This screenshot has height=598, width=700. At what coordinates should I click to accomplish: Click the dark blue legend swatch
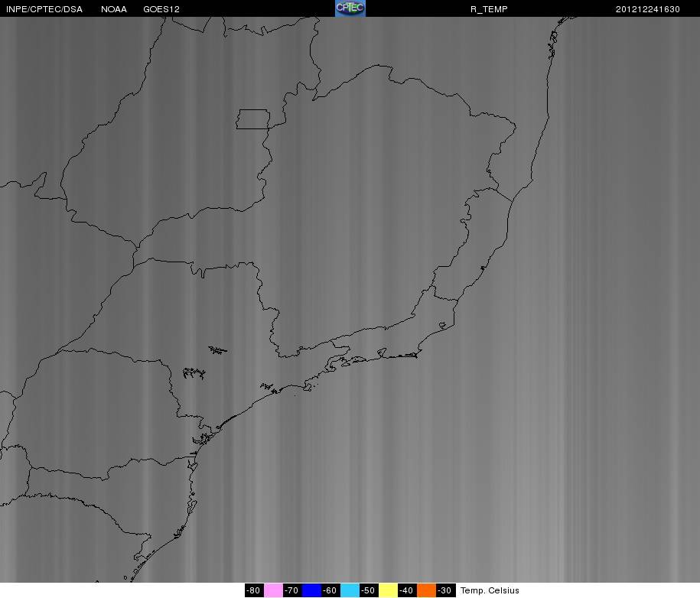(x=311, y=590)
